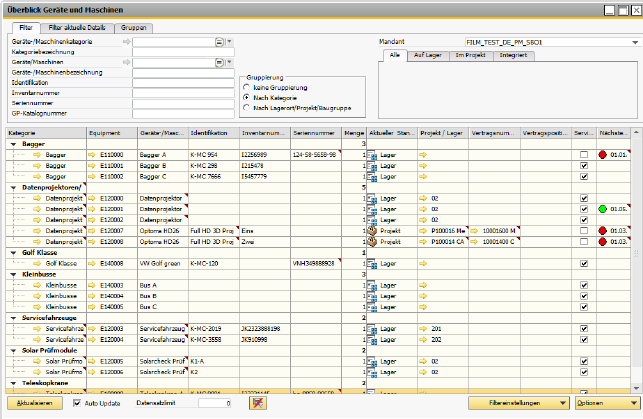Screen dimensions: 643x419
Task: Toggle service checkbox in Bagger B row
Action: point(584,166)
